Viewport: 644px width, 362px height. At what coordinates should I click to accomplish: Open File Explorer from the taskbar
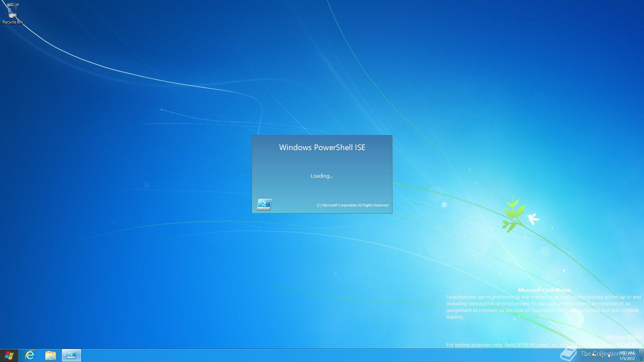click(51, 355)
